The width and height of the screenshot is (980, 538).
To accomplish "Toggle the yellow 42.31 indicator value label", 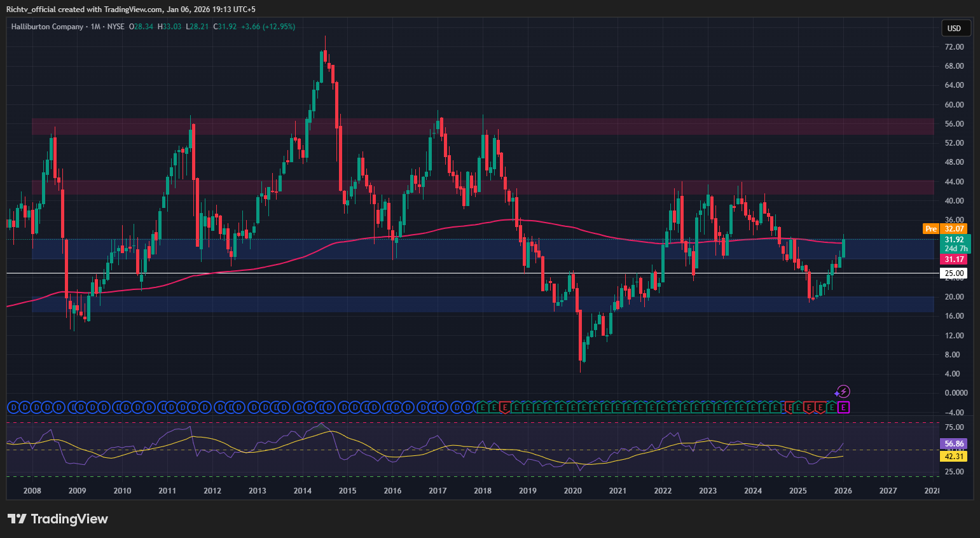I will (955, 456).
